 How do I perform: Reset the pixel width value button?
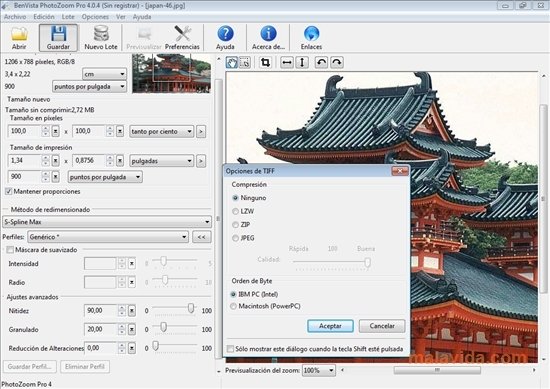55,131
